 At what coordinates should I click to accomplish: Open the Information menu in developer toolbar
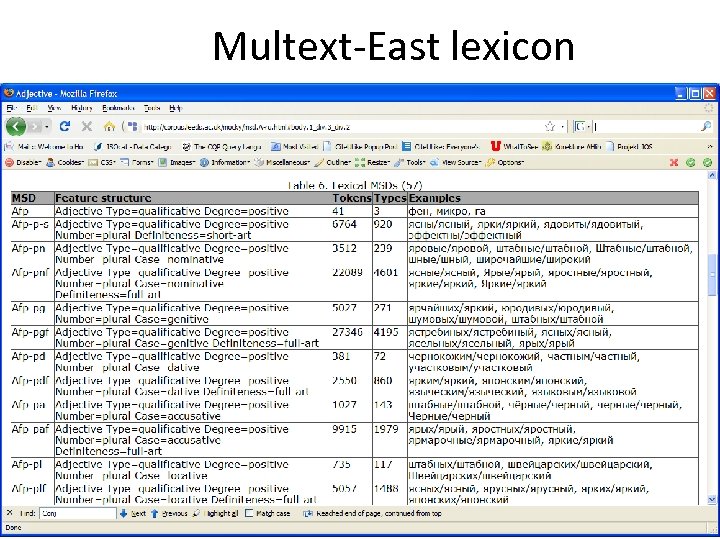coord(225,163)
